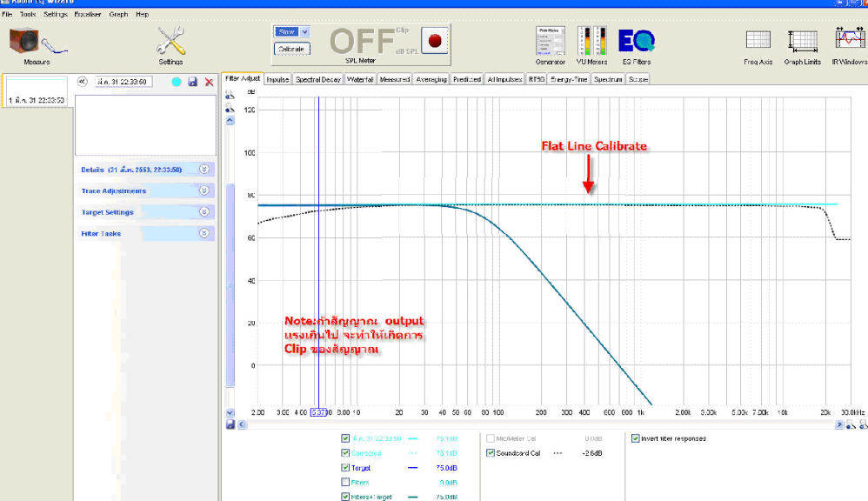868x501 pixels.
Task: Switch to the Predicted tab
Action: tap(467, 80)
